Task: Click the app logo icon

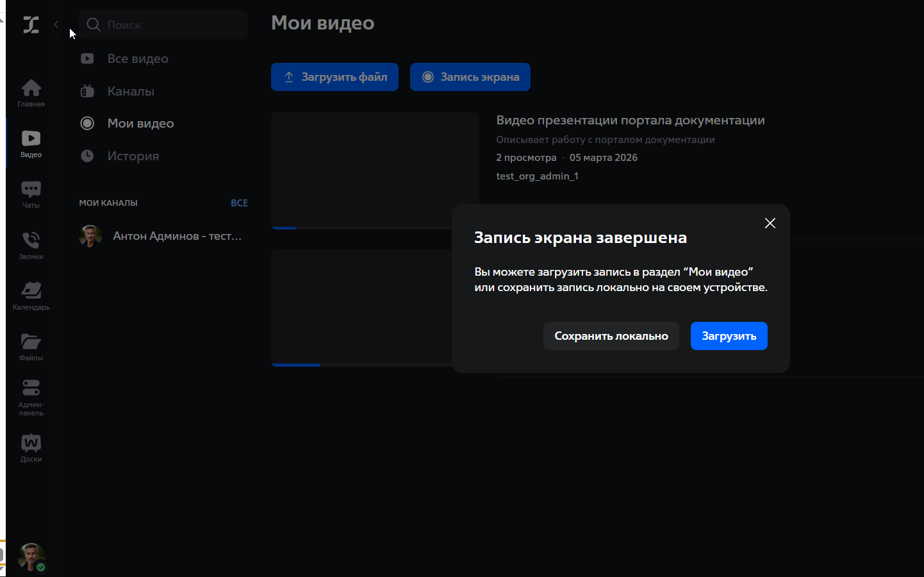Action: click(31, 25)
